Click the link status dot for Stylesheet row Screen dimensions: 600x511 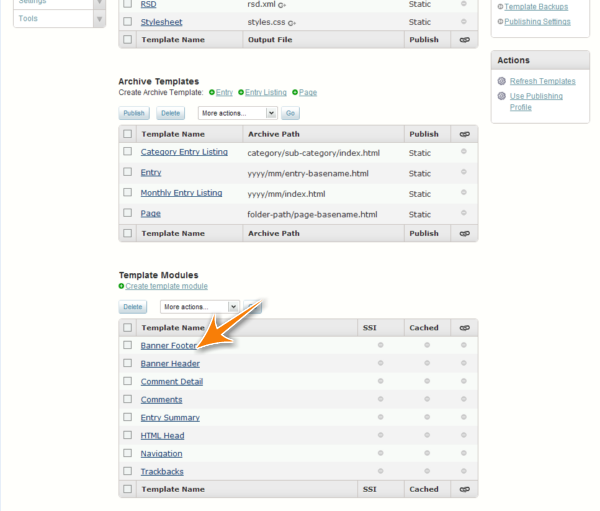click(464, 21)
